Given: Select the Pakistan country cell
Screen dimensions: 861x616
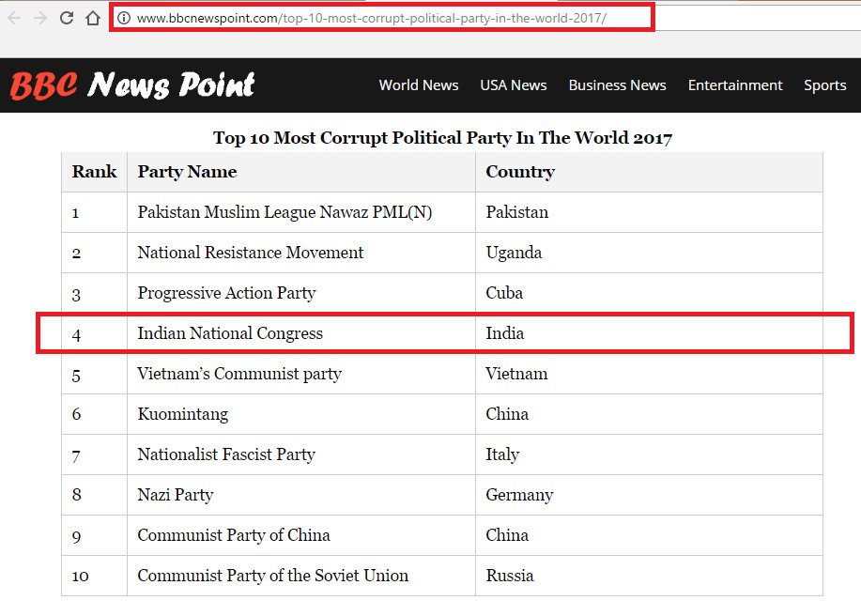Looking at the screenshot, I should [x=649, y=212].
